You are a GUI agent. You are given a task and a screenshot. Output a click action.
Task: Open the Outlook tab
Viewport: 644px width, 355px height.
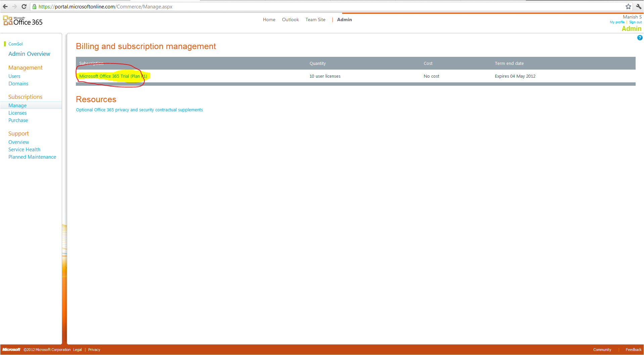(x=290, y=20)
